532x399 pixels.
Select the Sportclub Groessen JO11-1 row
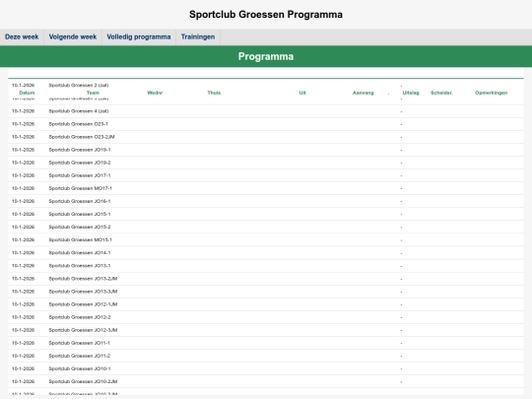[x=266, y=343]
